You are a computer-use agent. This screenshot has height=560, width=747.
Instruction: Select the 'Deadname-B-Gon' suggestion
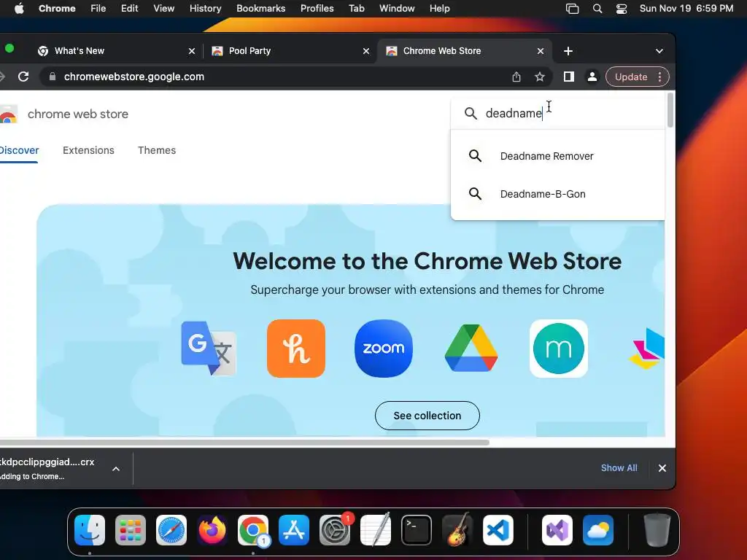click(557, 194)
